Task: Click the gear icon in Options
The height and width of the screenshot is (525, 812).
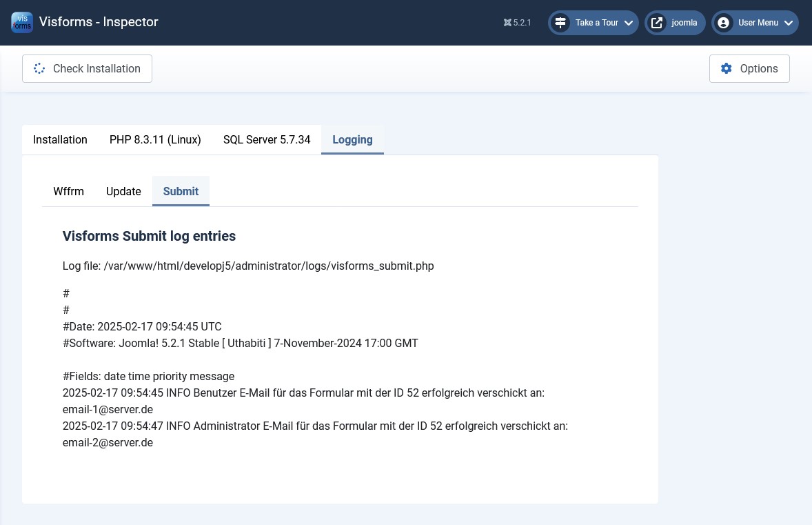Action: click(x=727, y=68)
